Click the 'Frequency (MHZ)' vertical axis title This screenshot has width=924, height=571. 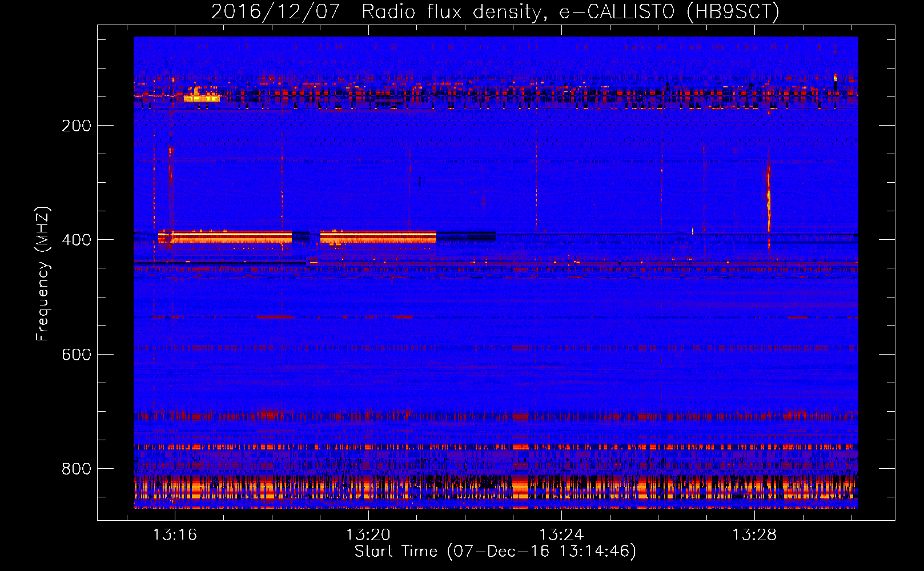[43, 274]
